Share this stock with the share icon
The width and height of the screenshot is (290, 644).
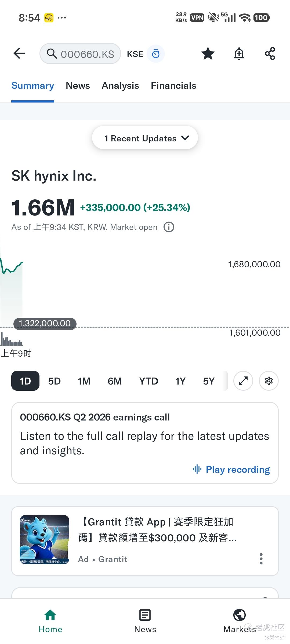pyautogui.click(x=270, y=54)
